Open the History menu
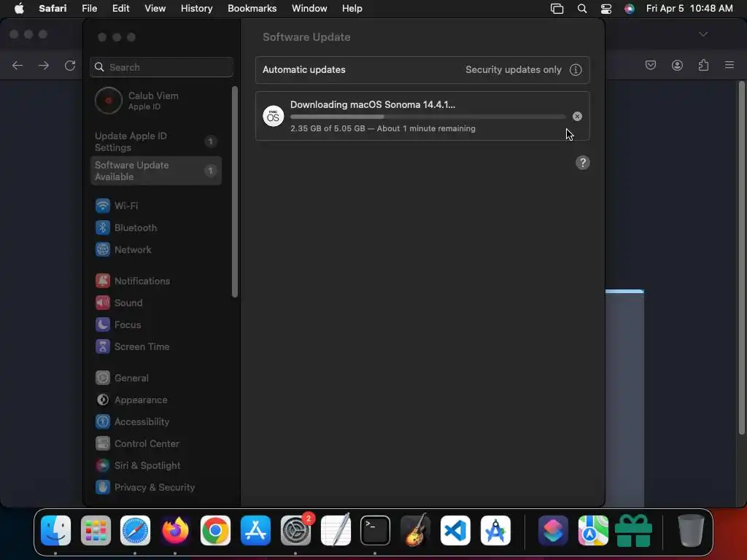Image resolution: width=747 pixels, height=560 pixels. pos(197,9)
